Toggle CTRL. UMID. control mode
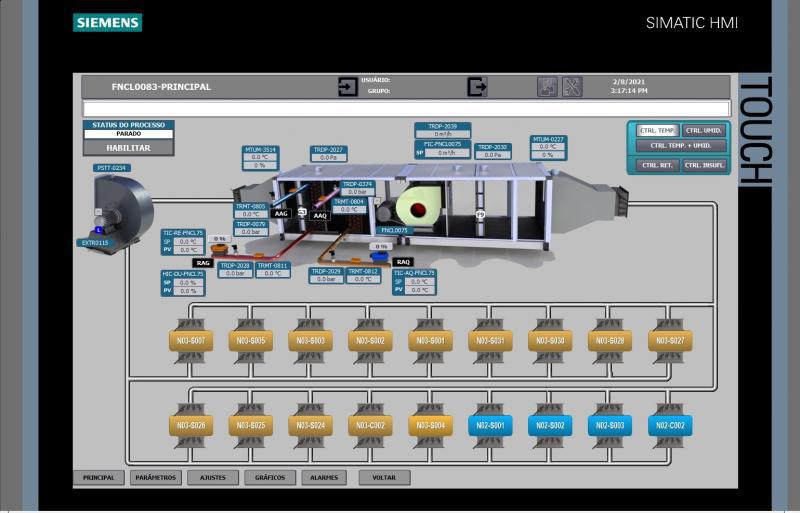Viewport: 800px width, 513px height. (704, 131)
